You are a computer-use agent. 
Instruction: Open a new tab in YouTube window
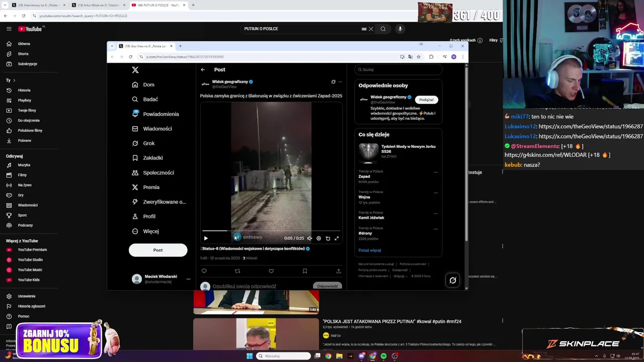(x=193, y=5)
